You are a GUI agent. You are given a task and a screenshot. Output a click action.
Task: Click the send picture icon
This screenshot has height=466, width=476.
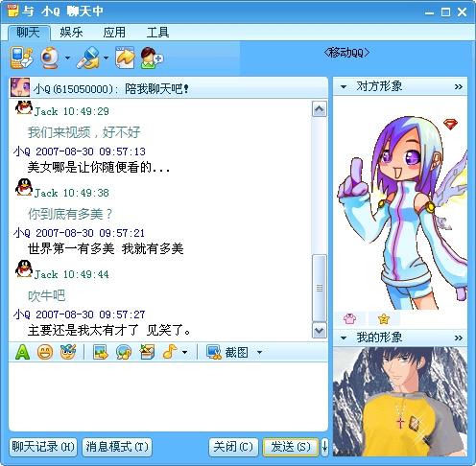coord(101,353)
